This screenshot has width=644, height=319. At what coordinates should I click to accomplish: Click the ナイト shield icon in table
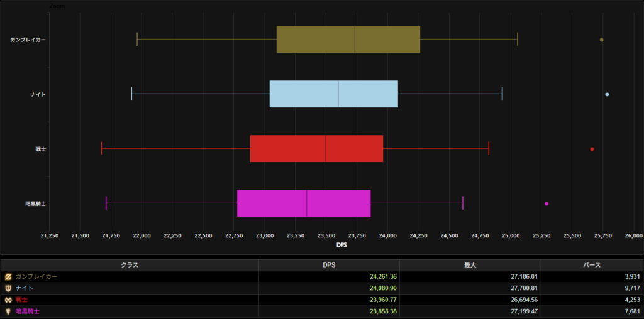click(x=8, y=288)
